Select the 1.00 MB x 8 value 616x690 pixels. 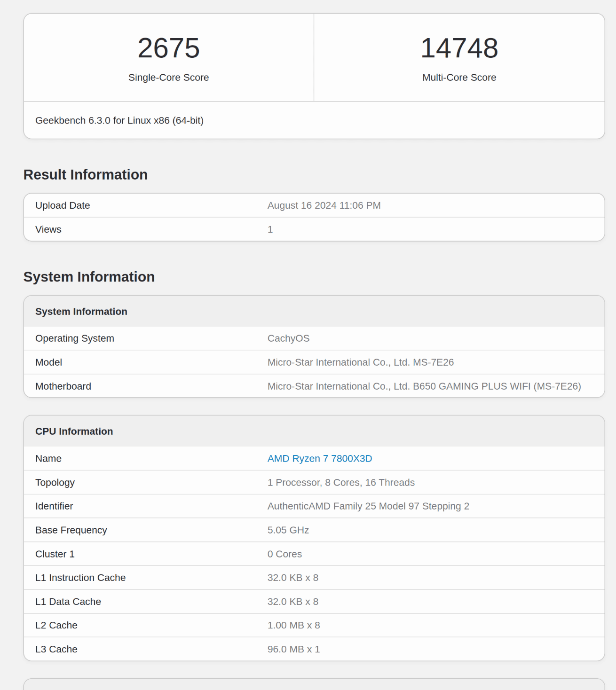coord(294,625)
